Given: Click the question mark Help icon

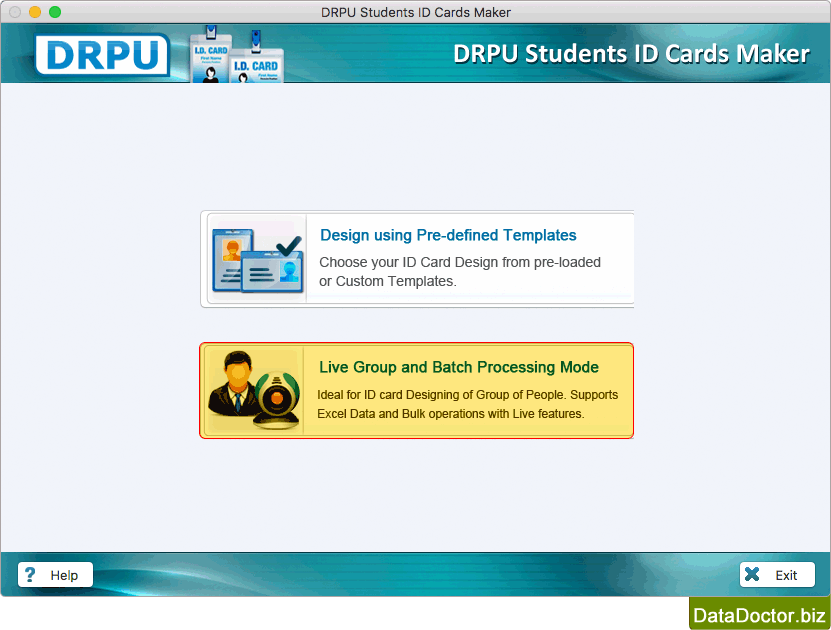Looking at the screenshot, I should (30, 574).
